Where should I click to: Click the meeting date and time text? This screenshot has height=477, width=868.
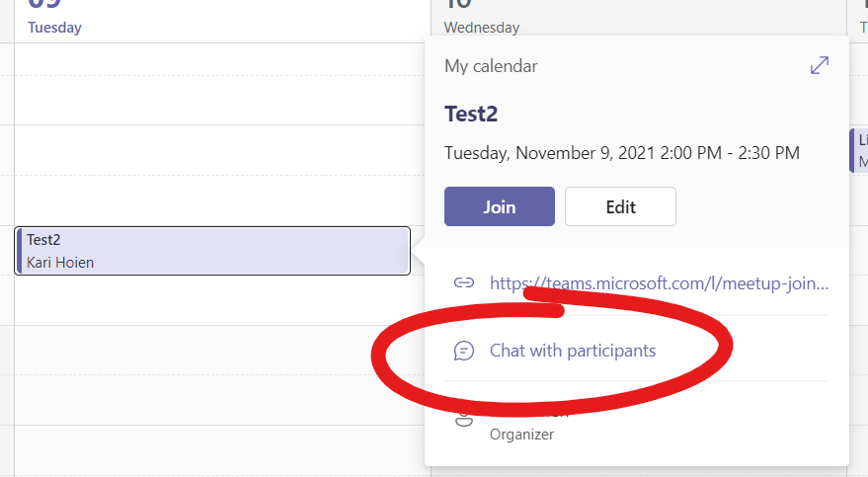coord(621,153)
